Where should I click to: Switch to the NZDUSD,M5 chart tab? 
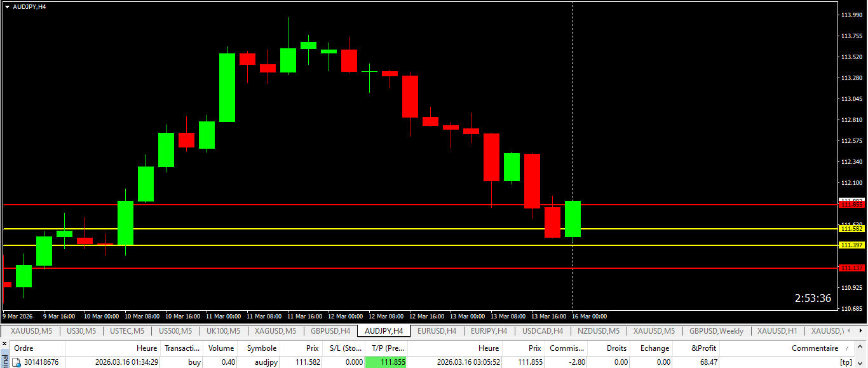coord(599,331)
